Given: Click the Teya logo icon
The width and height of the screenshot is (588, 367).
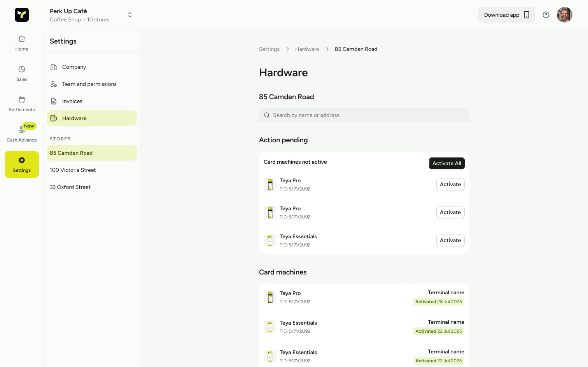Looking at the screenshot, I should [x=22, y=15].
